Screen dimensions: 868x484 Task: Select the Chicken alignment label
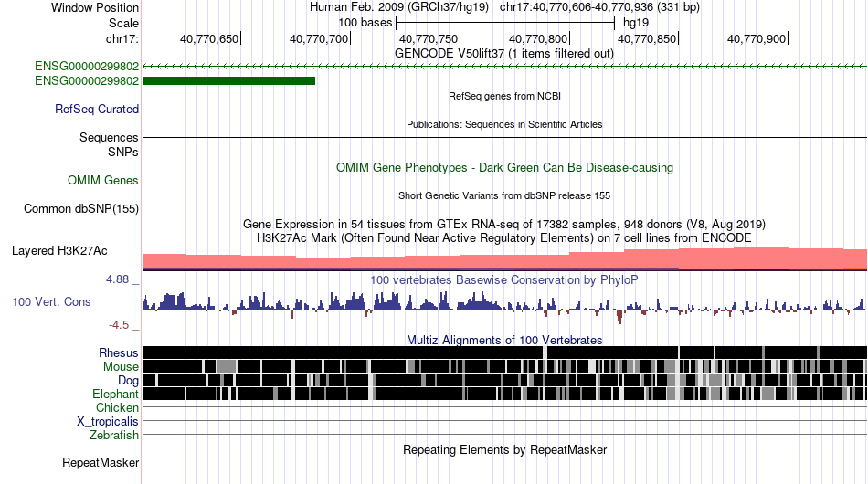(x=117, y=407)
